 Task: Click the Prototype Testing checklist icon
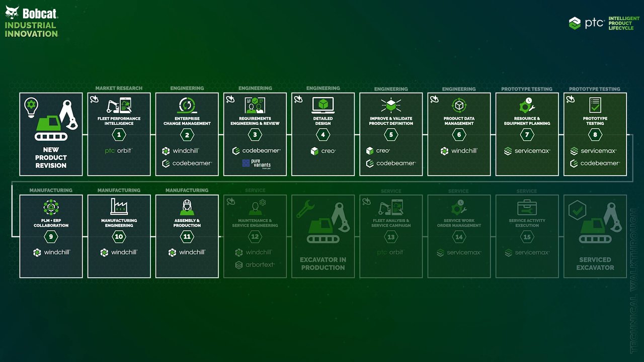click(x=595, y=105)
